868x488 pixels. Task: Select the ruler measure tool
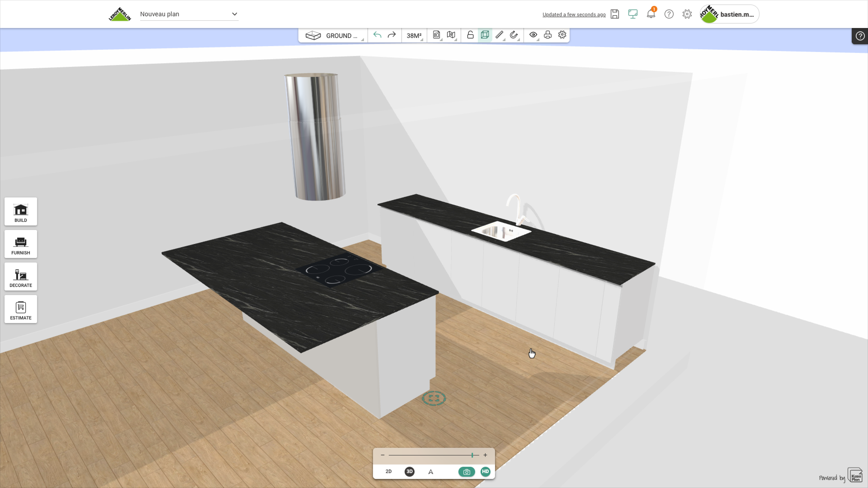[499, 35]
